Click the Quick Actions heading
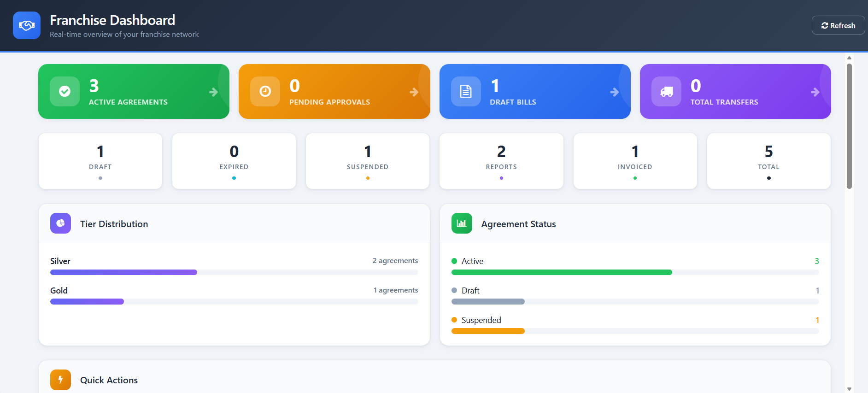Viewport: 868px width, 393px height. (x=109, y=380)
